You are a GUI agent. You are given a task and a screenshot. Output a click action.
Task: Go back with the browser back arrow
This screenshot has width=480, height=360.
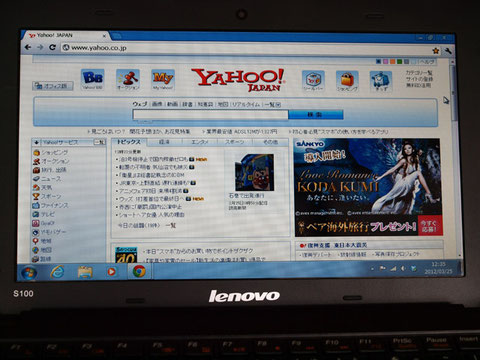coord(28,47)
